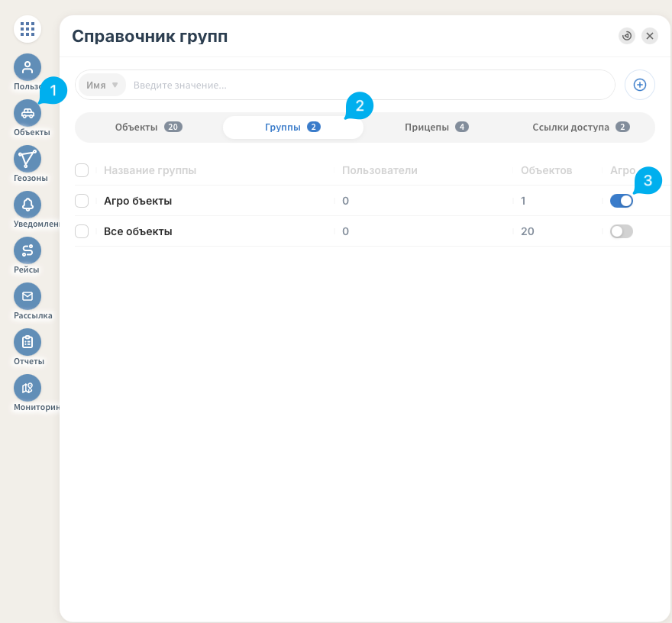Switch to the Прицепы tab

[436, 128]
